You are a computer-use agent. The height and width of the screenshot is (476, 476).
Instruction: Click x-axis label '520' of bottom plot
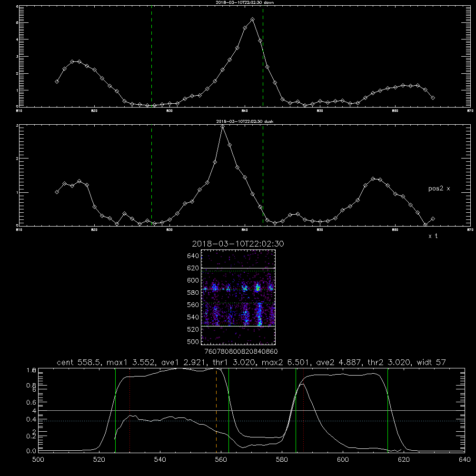point(99,460)
